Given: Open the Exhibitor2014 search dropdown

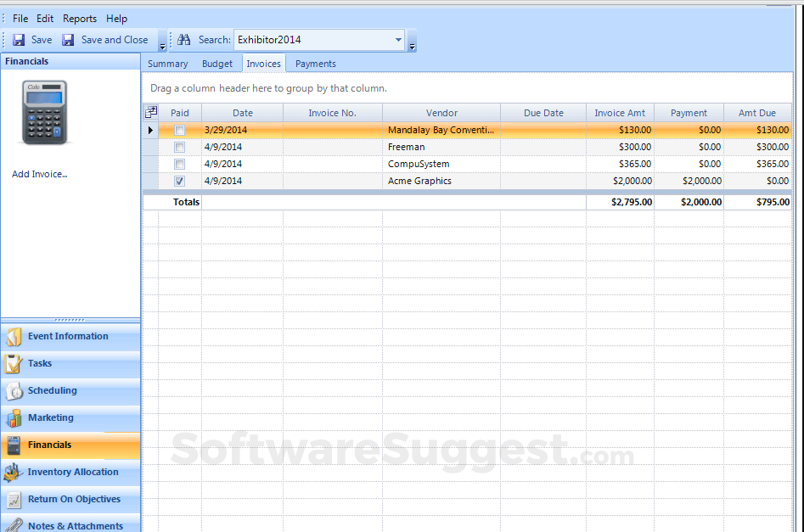Looking at the screenshot, I should (397, 39).
